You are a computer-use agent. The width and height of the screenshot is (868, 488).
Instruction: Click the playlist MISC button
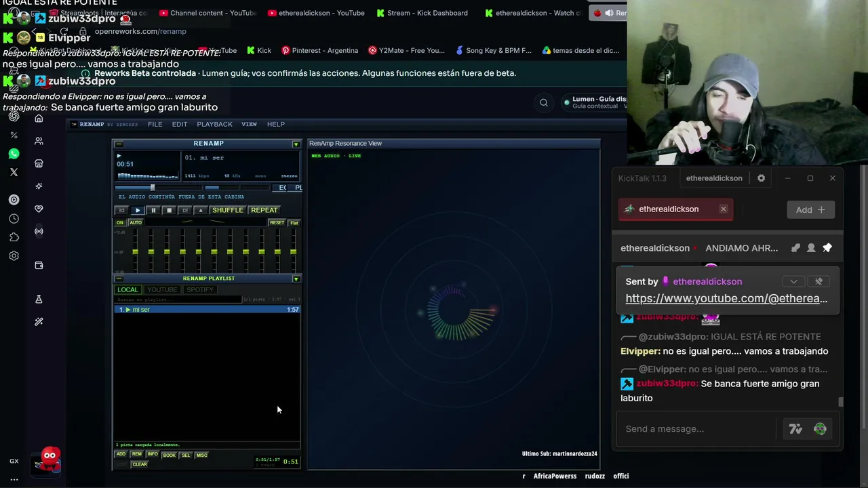[x=201, y=455]
